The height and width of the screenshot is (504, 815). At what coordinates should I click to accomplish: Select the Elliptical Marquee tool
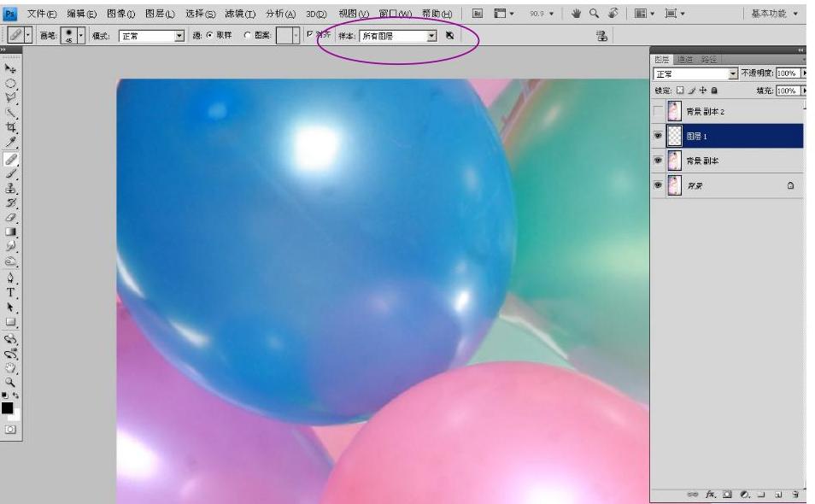point(10,83)
